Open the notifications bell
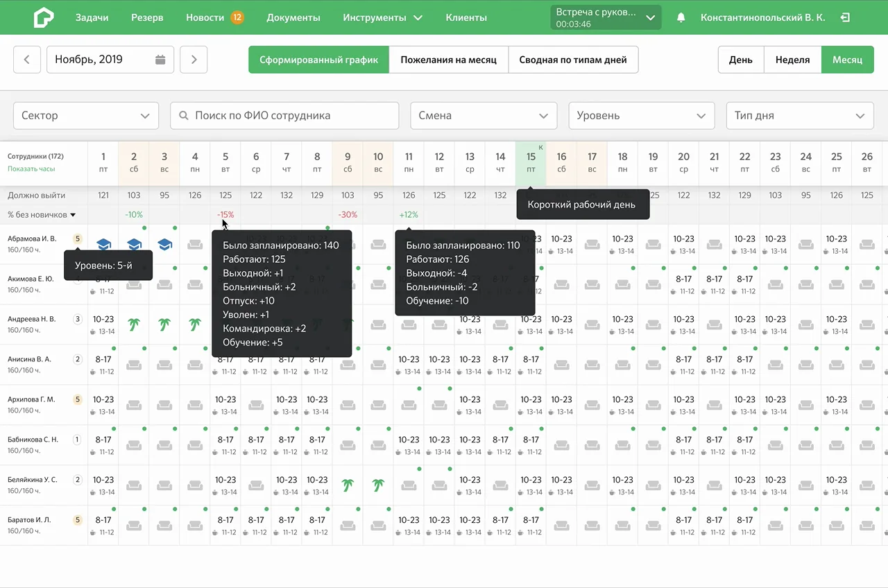The height and width of the screenshot is (588, 888). (x=681, y=18)
